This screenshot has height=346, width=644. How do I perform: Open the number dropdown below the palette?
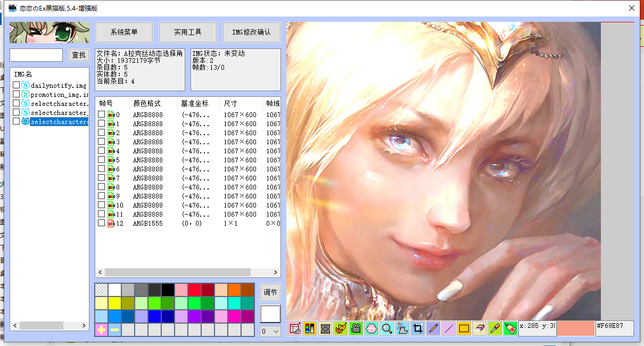click(x=269, y=331)
